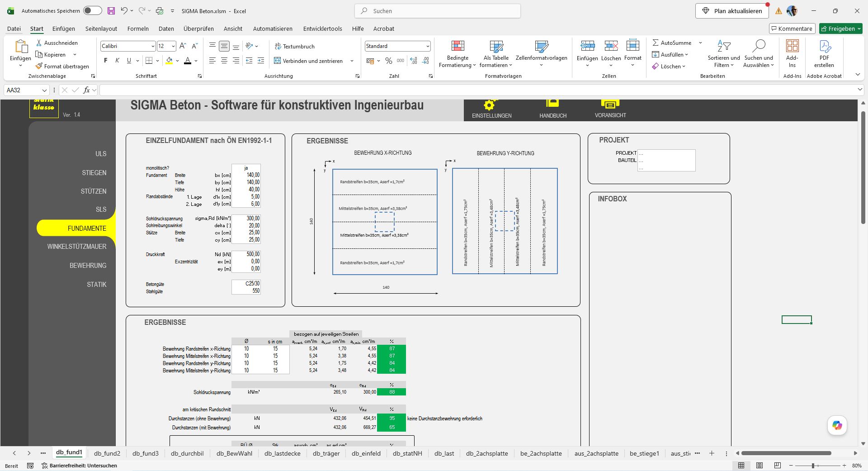
Task: Open Zellenformatvorlagen gallery
Action: (542, 54)
